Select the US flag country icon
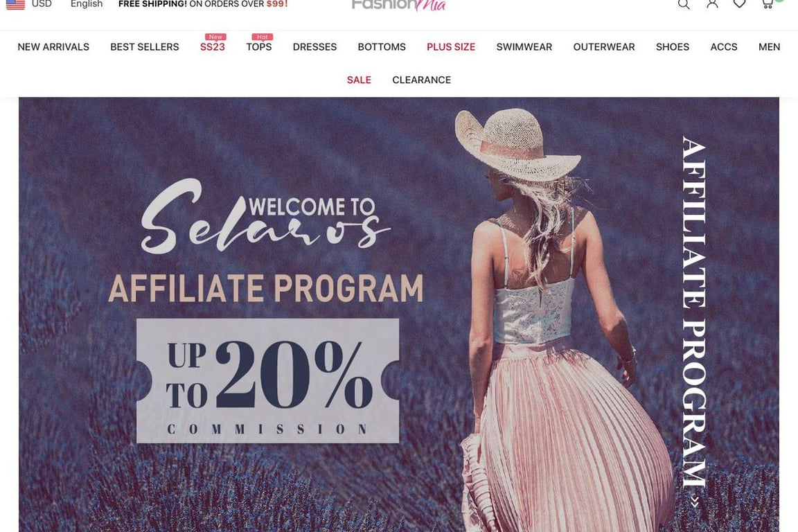The width and height of the screenshot is (798, 532). 15,4
